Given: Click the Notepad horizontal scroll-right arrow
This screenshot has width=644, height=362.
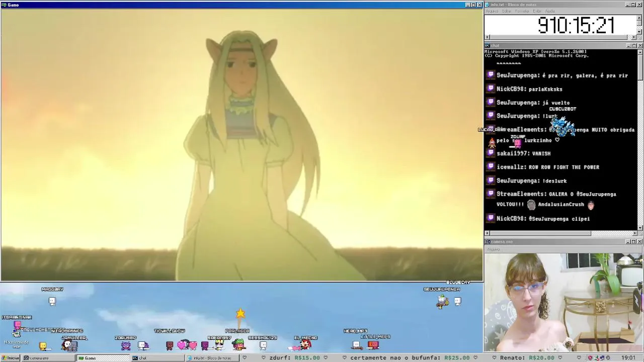Looking at the screenshot, I should tap(634, 37).
